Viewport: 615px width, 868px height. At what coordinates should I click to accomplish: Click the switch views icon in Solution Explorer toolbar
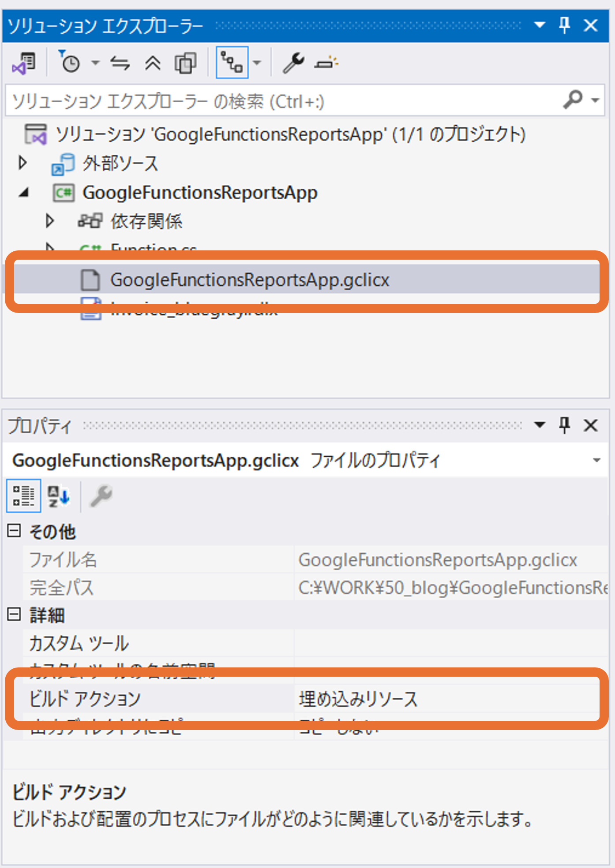[x=24, y=63]
